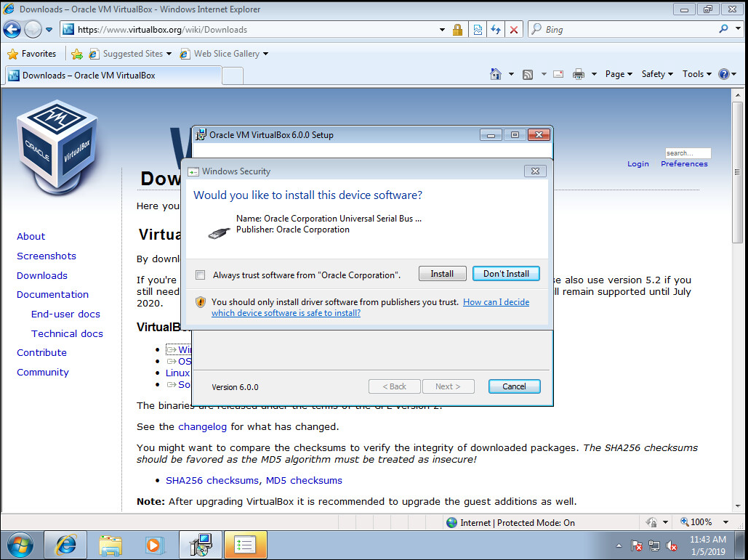Click the status bar privacy icon
Viewport: 748px width, 560px height.
click(651, 522)
